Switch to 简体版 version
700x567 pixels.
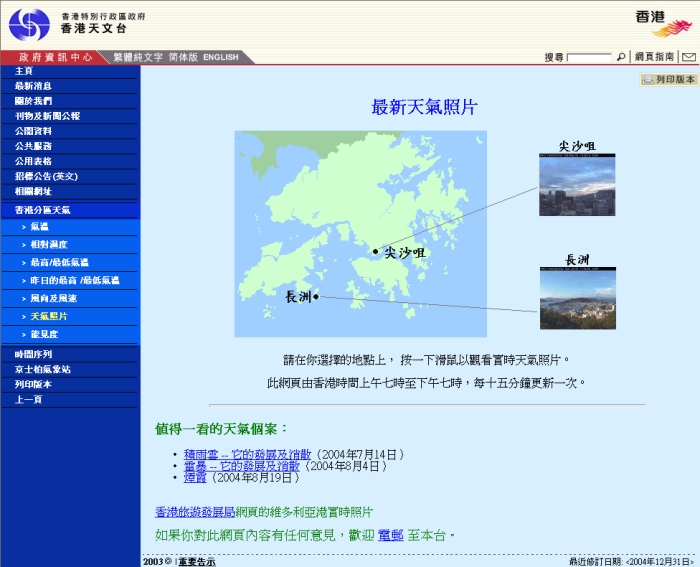183,57
